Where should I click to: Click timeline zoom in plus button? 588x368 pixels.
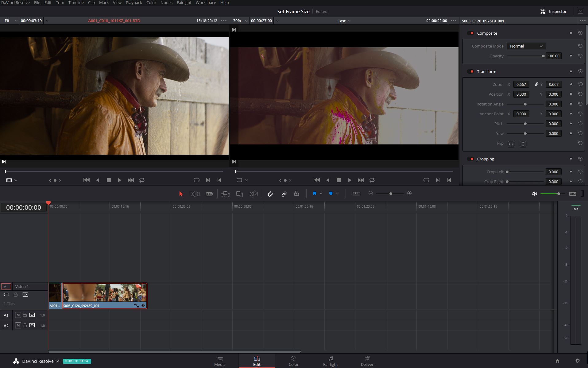tap(409, 193)
